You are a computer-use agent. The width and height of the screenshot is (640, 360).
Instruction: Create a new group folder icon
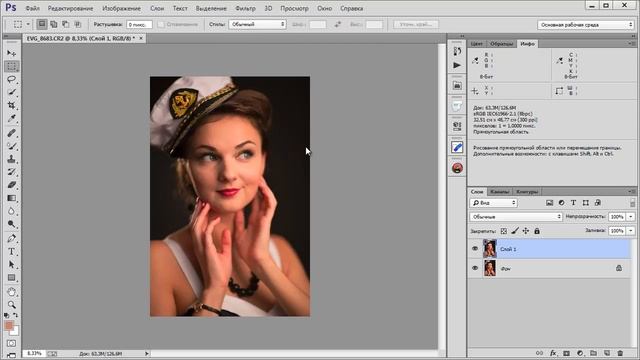click(x=593, y=353)
